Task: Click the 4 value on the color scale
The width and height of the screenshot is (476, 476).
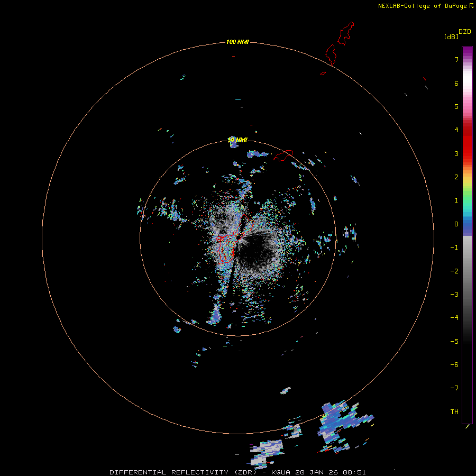Action: click(456, 130)
